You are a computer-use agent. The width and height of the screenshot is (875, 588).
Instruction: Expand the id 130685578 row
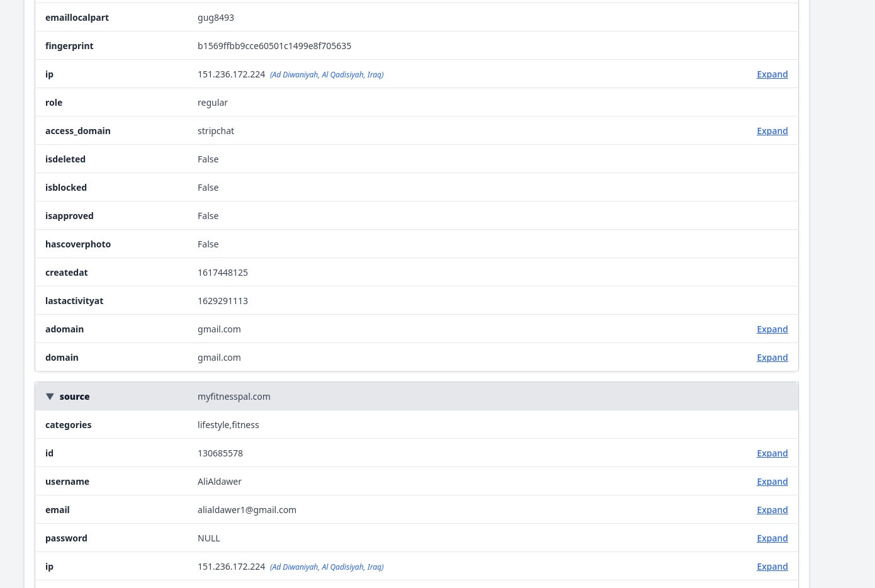(772, 453)
